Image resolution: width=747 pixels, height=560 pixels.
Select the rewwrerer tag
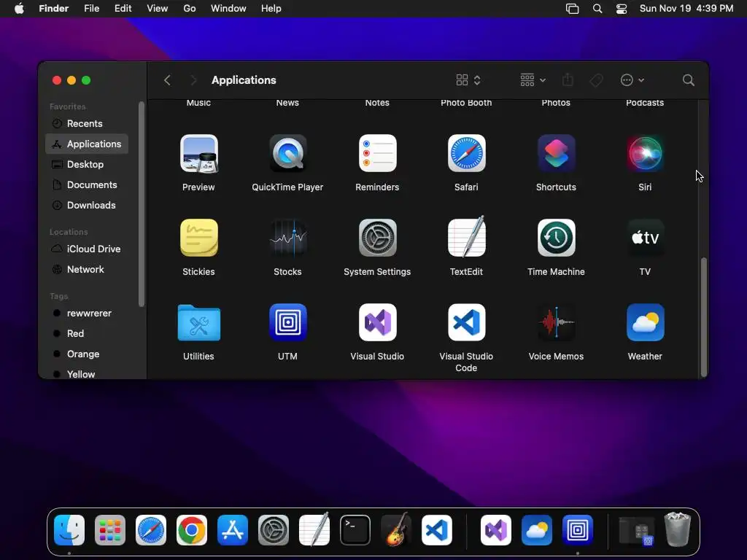click(x=87, y=314)
